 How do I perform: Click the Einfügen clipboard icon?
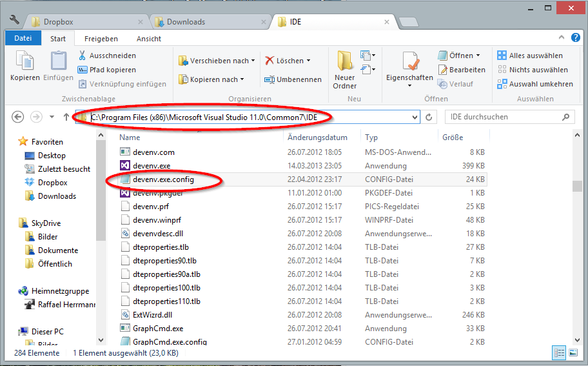coord(59,62)
